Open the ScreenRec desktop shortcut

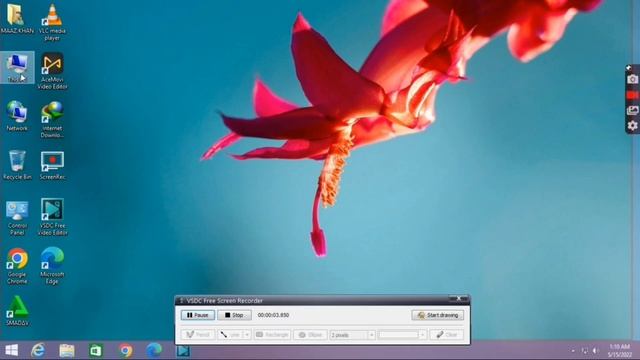coord(52,165)
